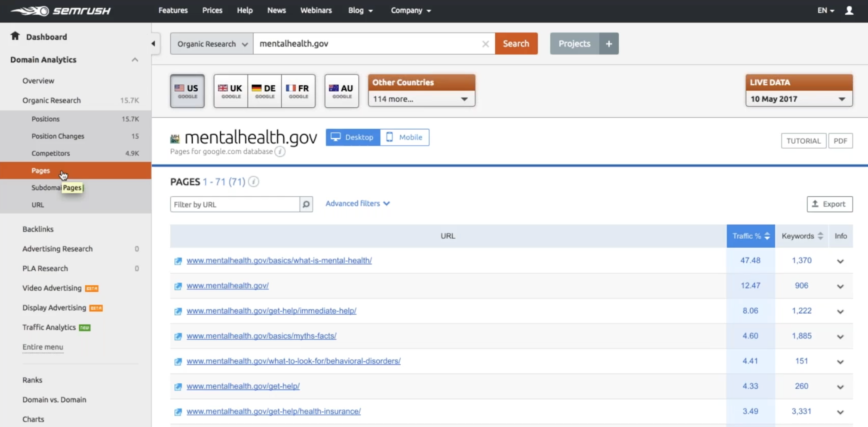Select the AU Google database
Image resolution: width=868 pixels, height=427 pixels.
(342, 91)
